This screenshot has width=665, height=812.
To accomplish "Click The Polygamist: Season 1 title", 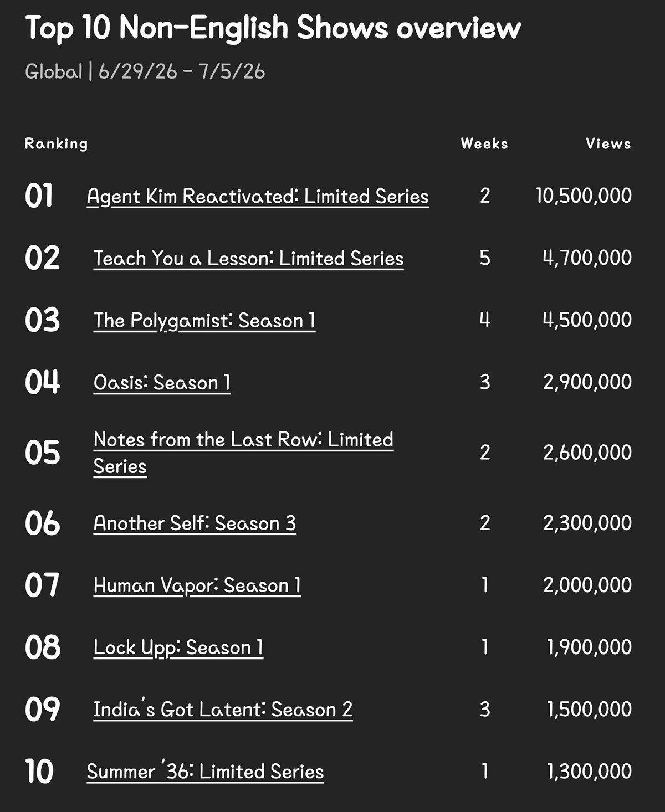I will 204,320.
